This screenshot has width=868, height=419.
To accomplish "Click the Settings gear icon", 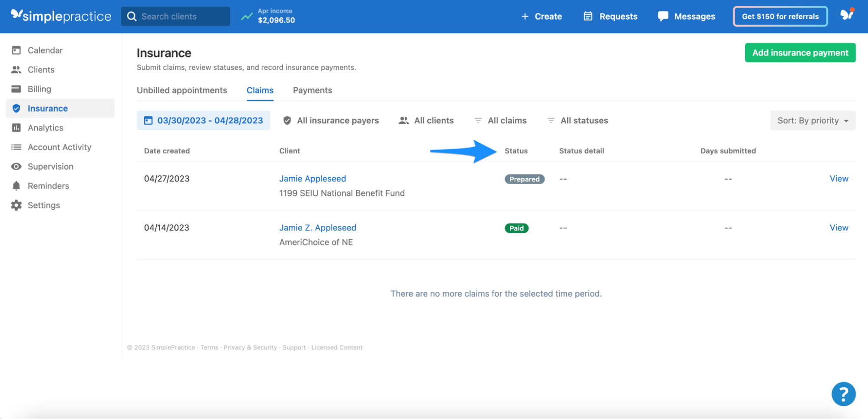I will coord(17,205).
